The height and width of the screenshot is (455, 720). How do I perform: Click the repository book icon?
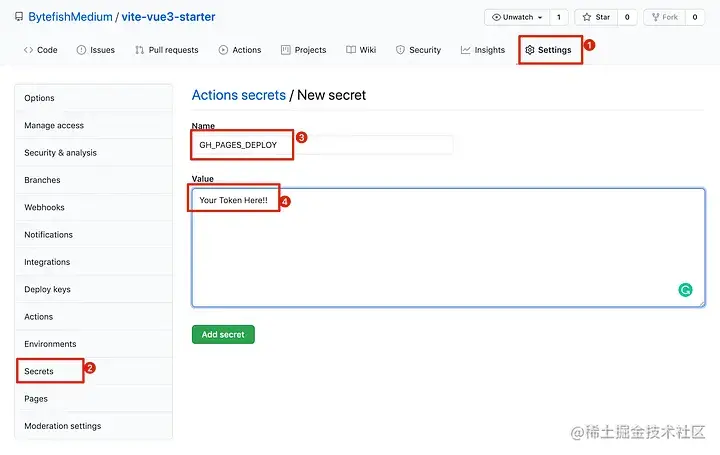click(19, 17)
